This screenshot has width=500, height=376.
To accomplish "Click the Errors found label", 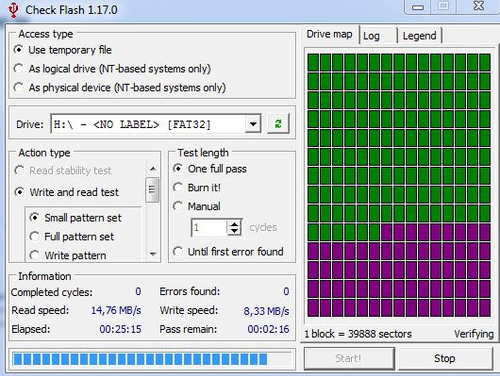I will click(x=190, y=291).
